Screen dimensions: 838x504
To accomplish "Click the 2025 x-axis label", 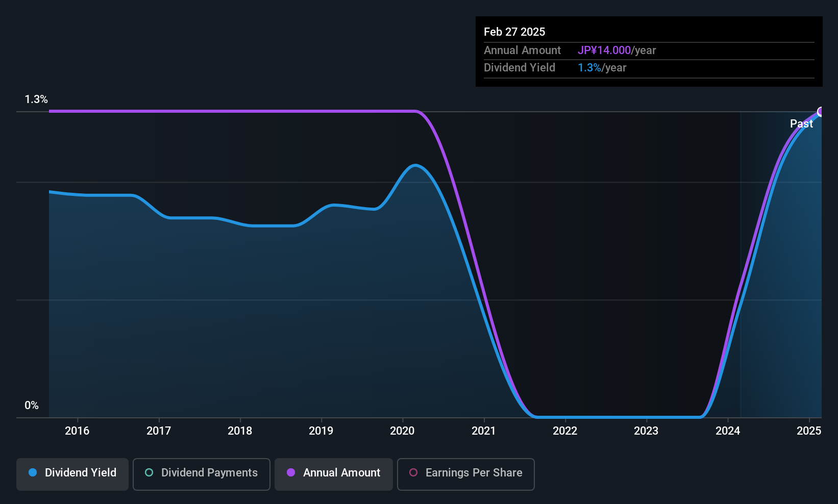I will click(x=809, y=431).
